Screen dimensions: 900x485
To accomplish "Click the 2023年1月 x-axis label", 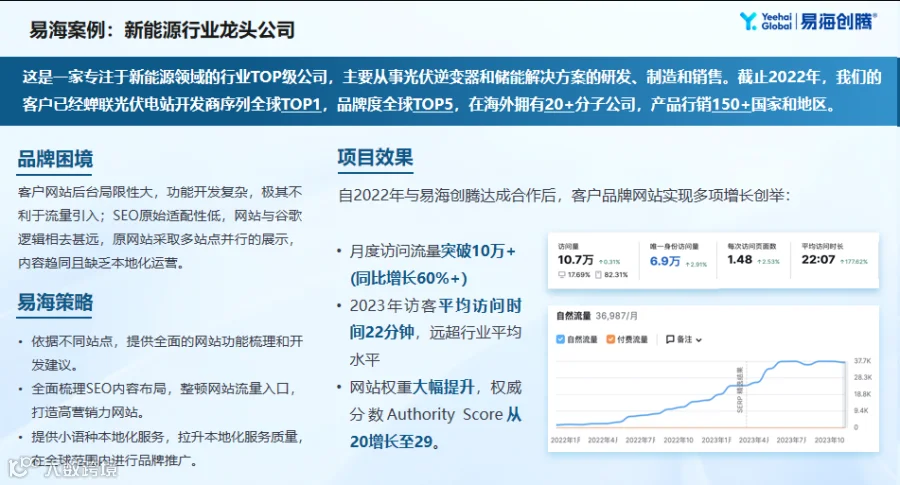I will [x=716, y=440].
